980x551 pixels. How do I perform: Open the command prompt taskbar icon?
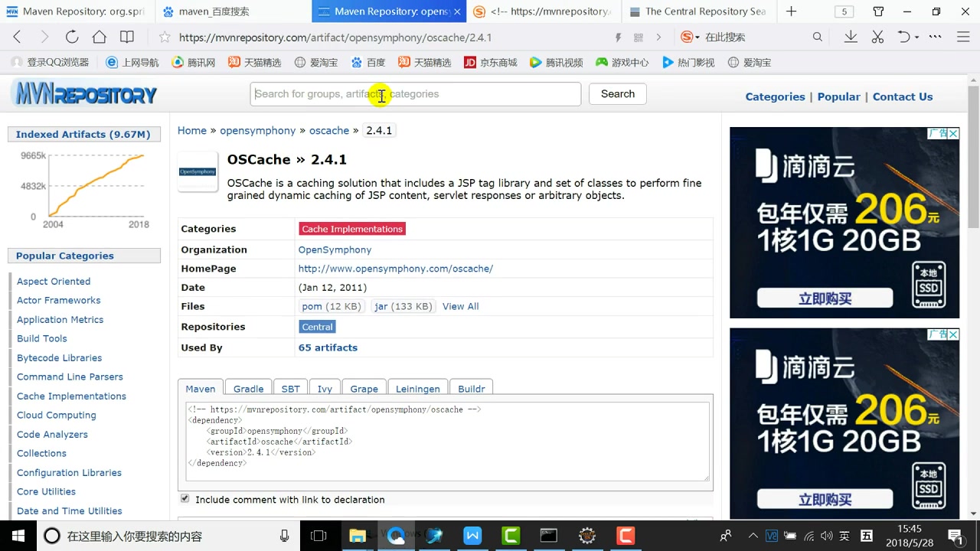pos(549,536)
